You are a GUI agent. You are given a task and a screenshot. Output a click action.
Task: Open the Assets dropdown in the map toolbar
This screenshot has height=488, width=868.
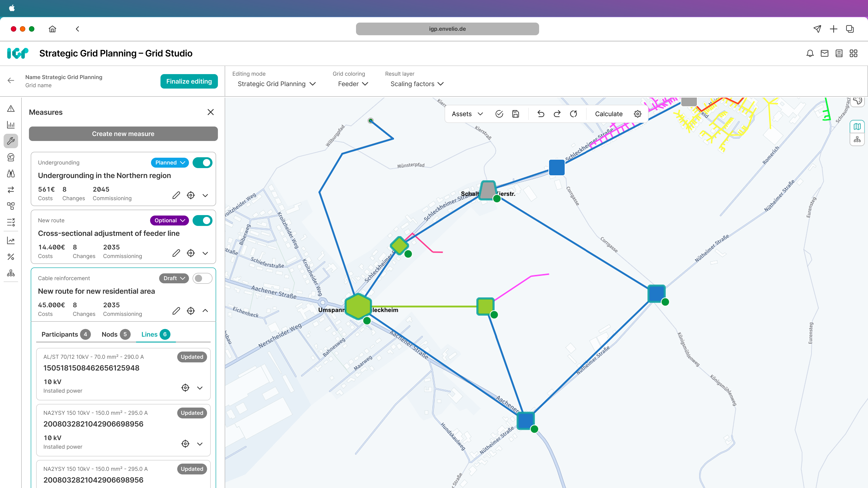(467, 114)
